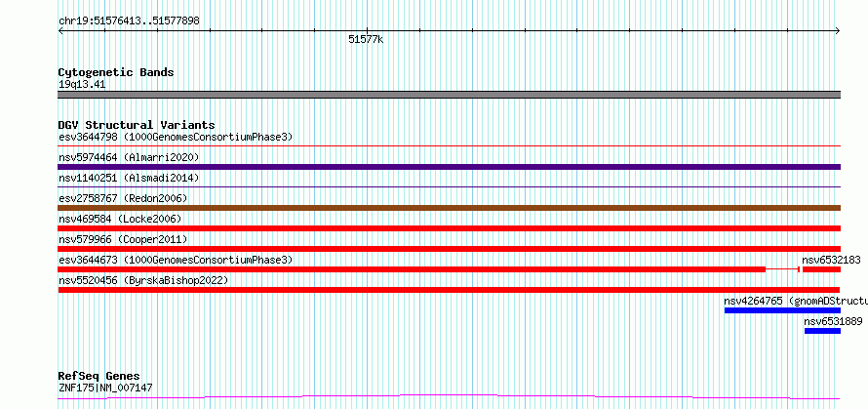Click the red esv3644673 variant bar

coord(429,269)
